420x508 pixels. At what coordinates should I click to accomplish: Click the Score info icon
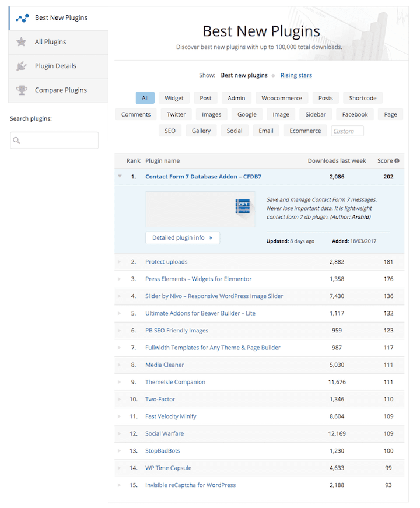(397, 161)
